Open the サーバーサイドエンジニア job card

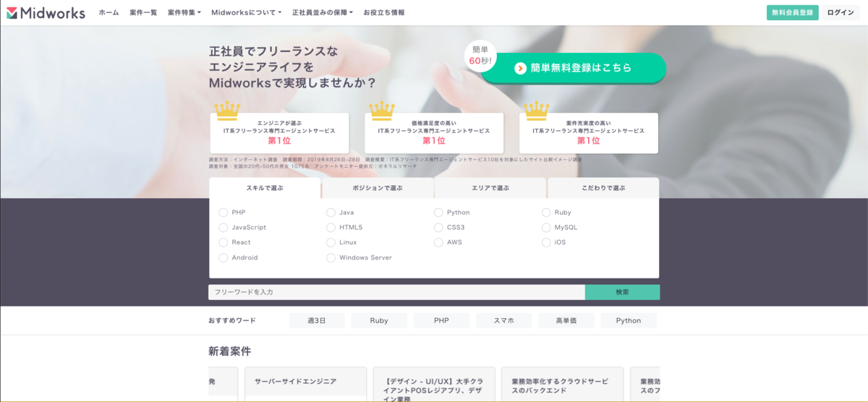305,384
